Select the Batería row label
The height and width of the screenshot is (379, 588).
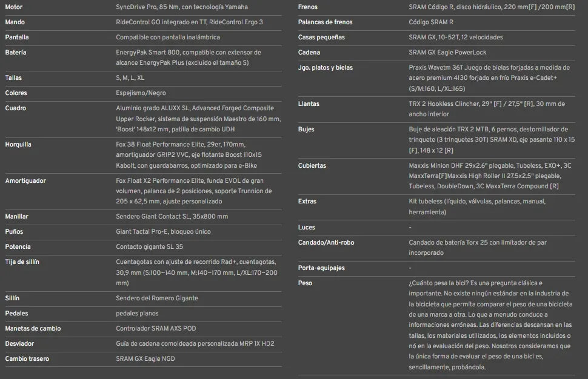coord(16,53)
